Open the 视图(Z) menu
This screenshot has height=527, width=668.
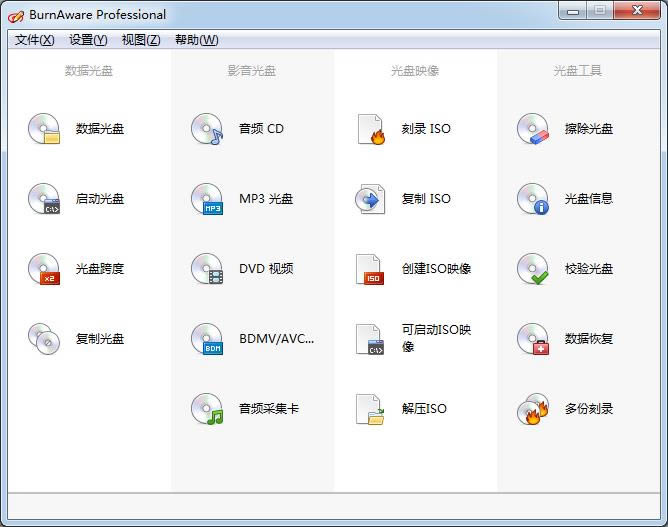pos(141,40)
